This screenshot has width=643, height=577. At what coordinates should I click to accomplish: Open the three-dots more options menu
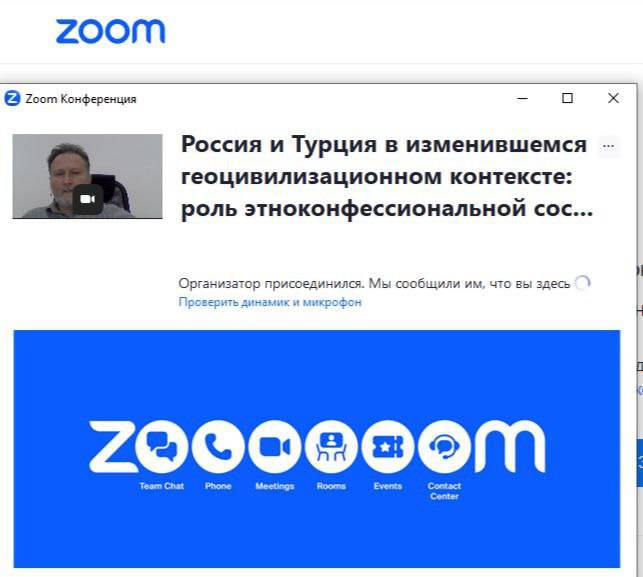tap(609, 146)
